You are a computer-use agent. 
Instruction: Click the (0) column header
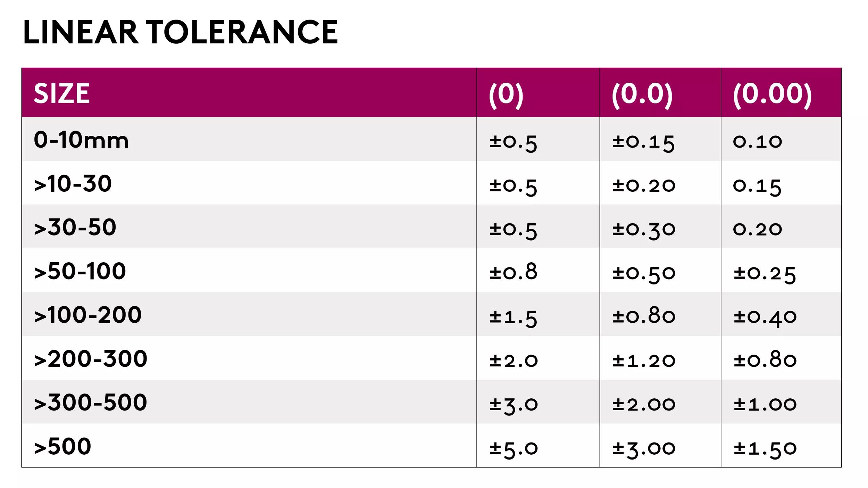506,94
